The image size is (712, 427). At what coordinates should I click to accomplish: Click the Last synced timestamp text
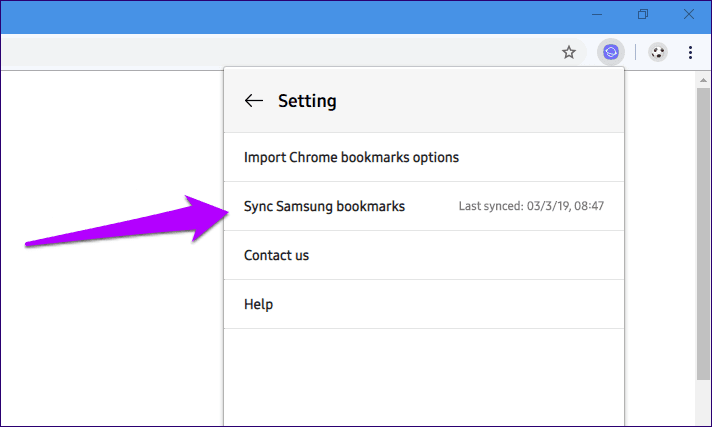[531, 206]
